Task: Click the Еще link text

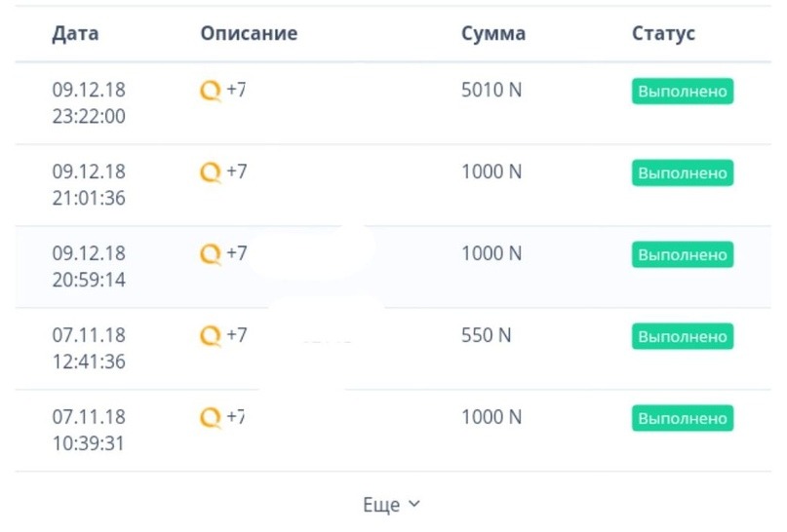Action: click(x=381, y=505)
